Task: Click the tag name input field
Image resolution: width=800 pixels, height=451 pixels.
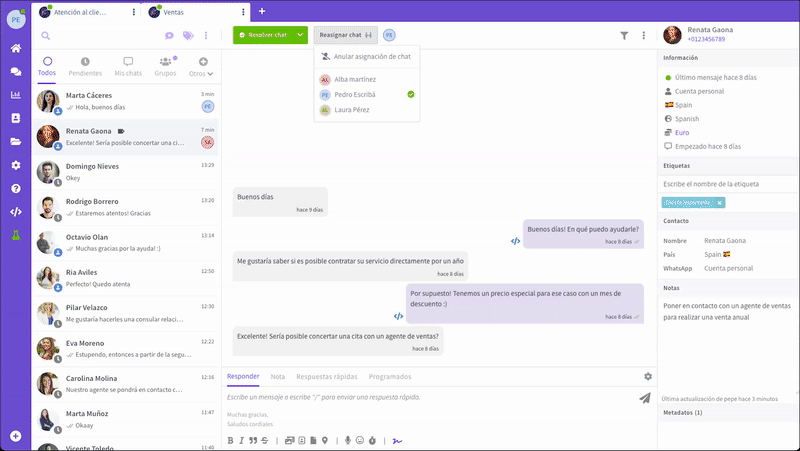Action: click(x=726, y=184)
